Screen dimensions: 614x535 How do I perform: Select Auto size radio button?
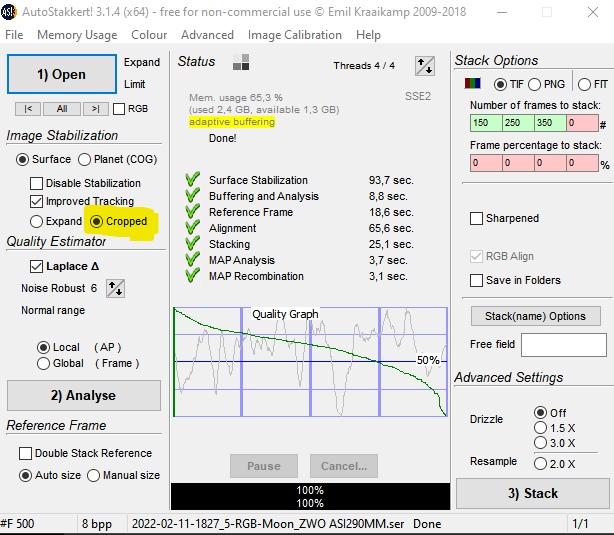coord(25,475)
